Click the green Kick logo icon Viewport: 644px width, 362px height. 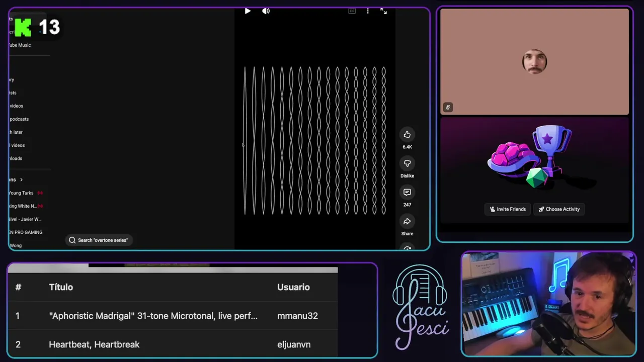pos(23,27)
